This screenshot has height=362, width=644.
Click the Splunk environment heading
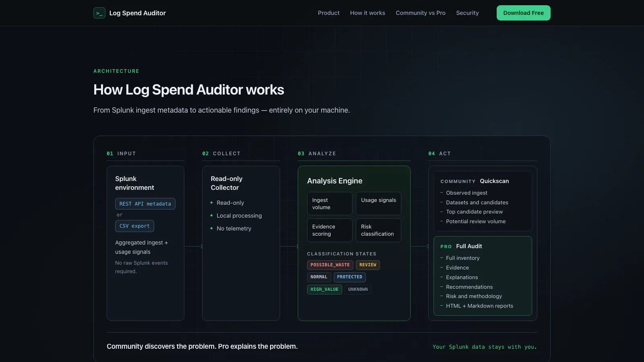tap(134, 183)
